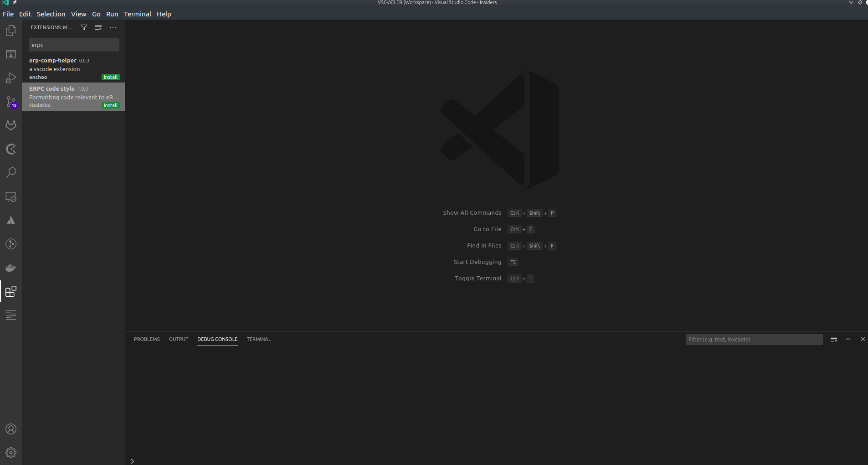Screen dimensions: 868x465
Task: Open the View menu
Action: click(78, 14)
